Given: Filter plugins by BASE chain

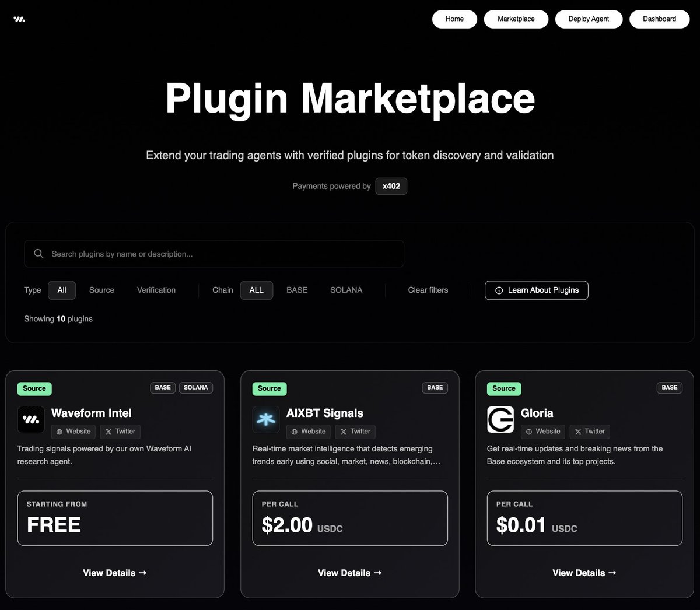Looking at the screenshot, I should [297, 290].
